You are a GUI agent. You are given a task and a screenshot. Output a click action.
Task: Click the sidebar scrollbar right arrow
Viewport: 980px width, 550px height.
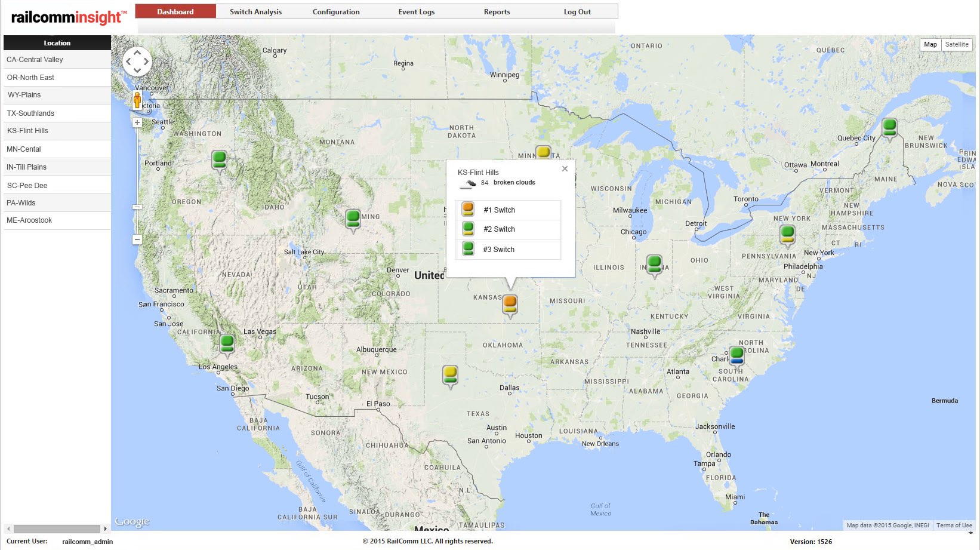point(106,529)
